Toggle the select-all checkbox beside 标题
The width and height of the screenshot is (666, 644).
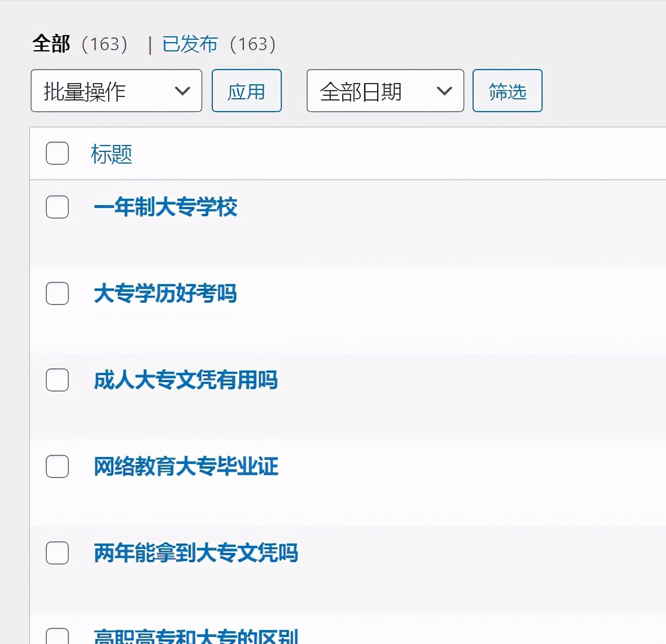pos(57,153)
